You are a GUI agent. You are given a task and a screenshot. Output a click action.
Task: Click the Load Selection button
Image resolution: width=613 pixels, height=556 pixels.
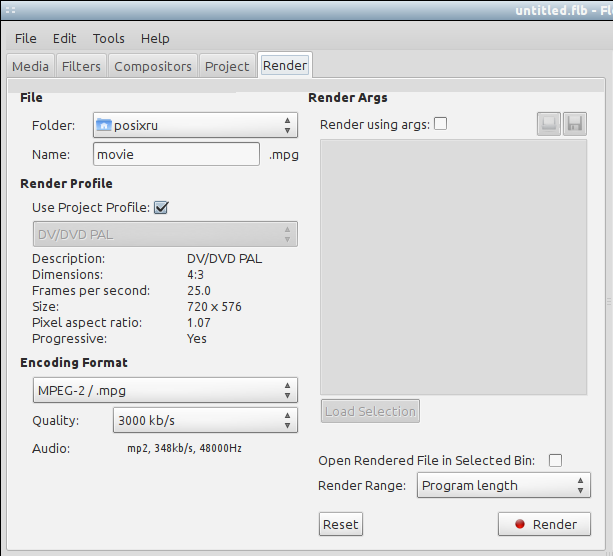coord(370,411)
